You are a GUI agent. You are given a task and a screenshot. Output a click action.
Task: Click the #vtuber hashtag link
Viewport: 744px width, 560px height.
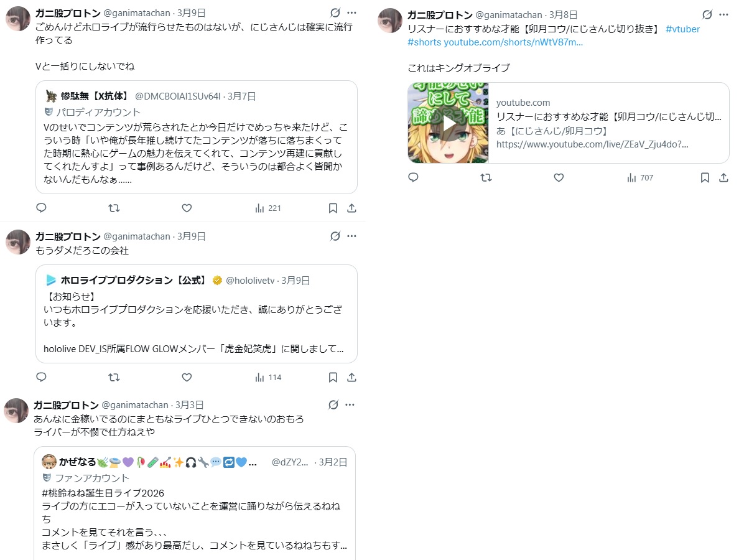tap(682, 29)
